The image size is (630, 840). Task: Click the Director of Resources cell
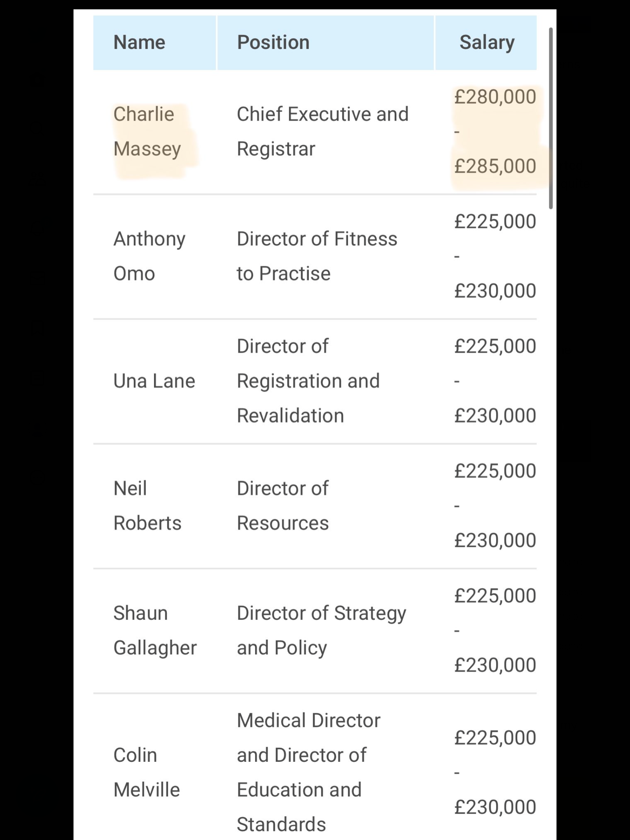[x=283, y=506]
